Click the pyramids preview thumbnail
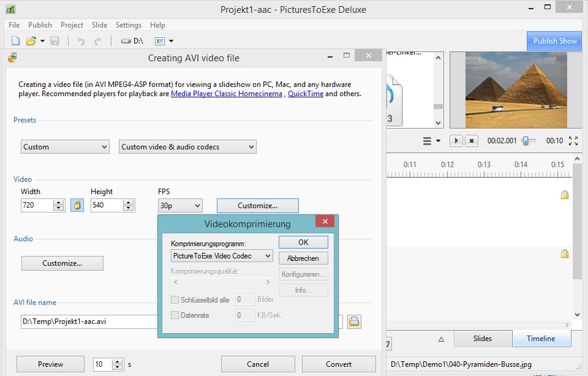The height and width of the screenshot is (376, 588). point(516,90)
